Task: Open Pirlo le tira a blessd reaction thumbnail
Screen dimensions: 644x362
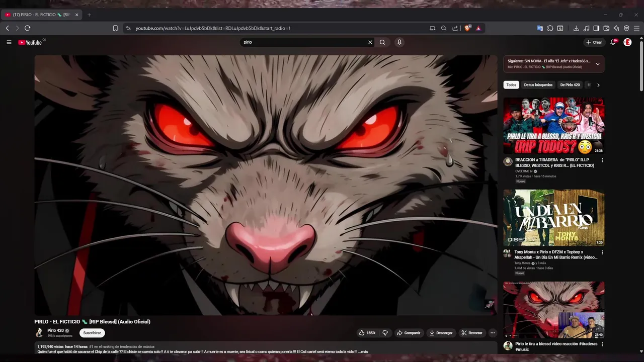Action: click(554, 310)
